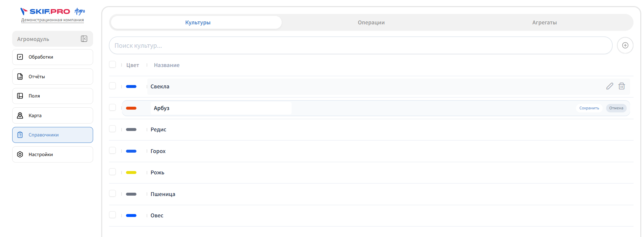644x237 pixels.
Task: Open Обработки from the sidebar
Action: pos(52,57)
